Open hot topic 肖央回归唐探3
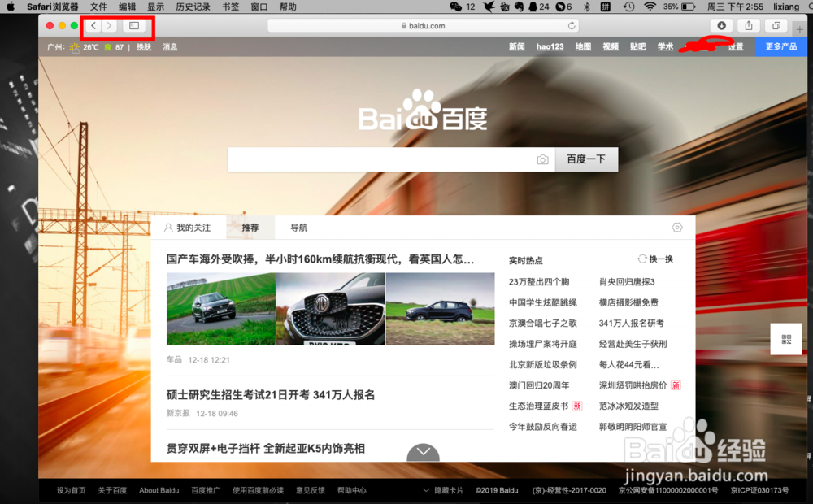 pyautogui.click(x=627, y=281)
